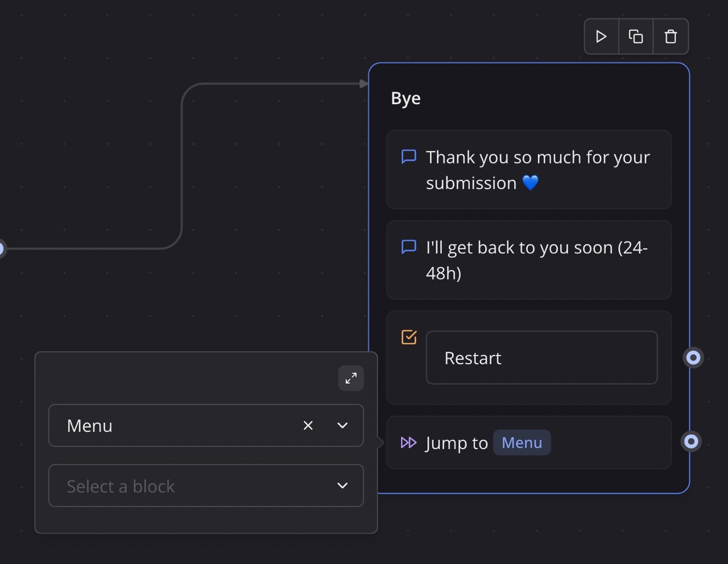Viewport: 728px width, 564px height.
Task: Duplicate the Bye group using the copy icon
Action: 636,36
